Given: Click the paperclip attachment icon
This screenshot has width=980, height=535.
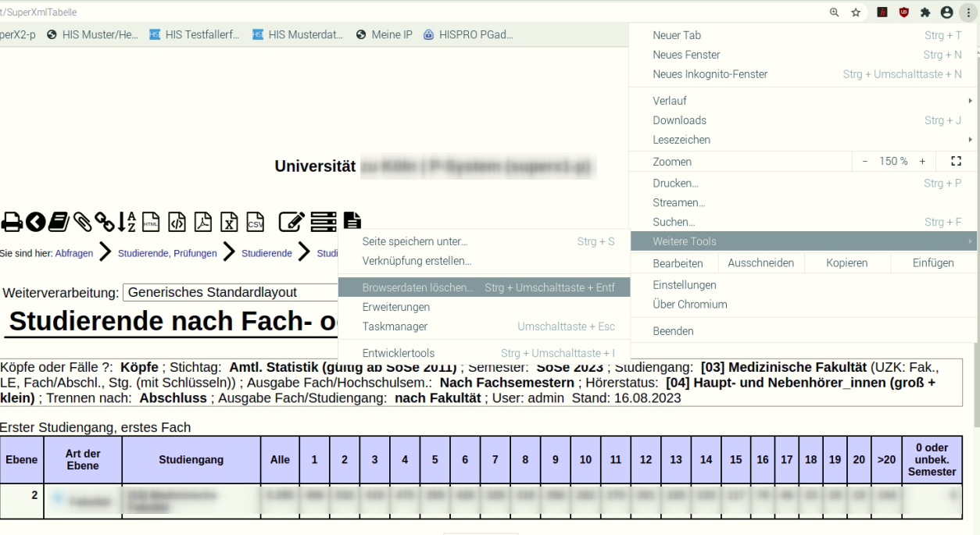Looking at the screenshot, I should [x=82, y=223].
